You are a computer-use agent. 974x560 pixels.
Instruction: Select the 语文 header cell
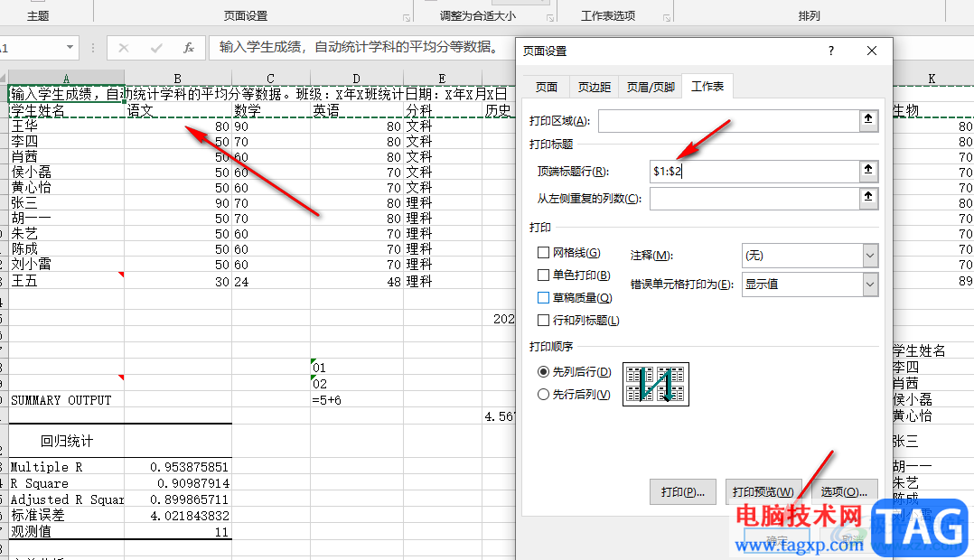[x=178, y=110]
